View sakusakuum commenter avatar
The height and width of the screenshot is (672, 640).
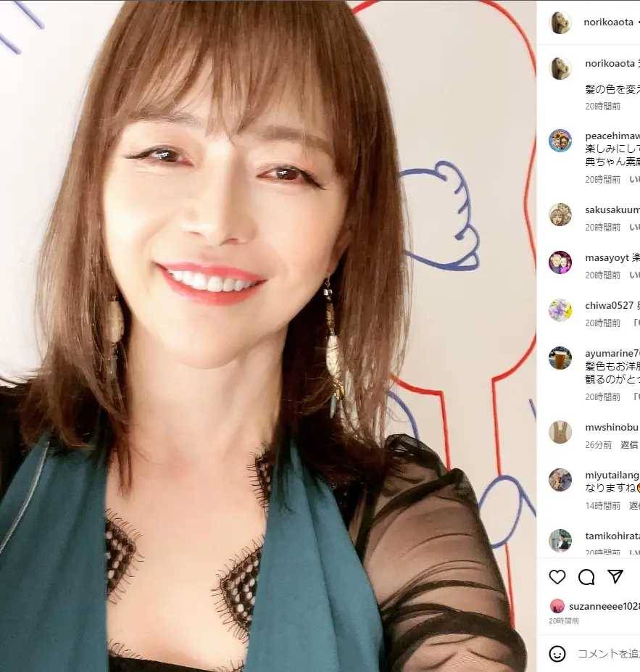point(560,215)
